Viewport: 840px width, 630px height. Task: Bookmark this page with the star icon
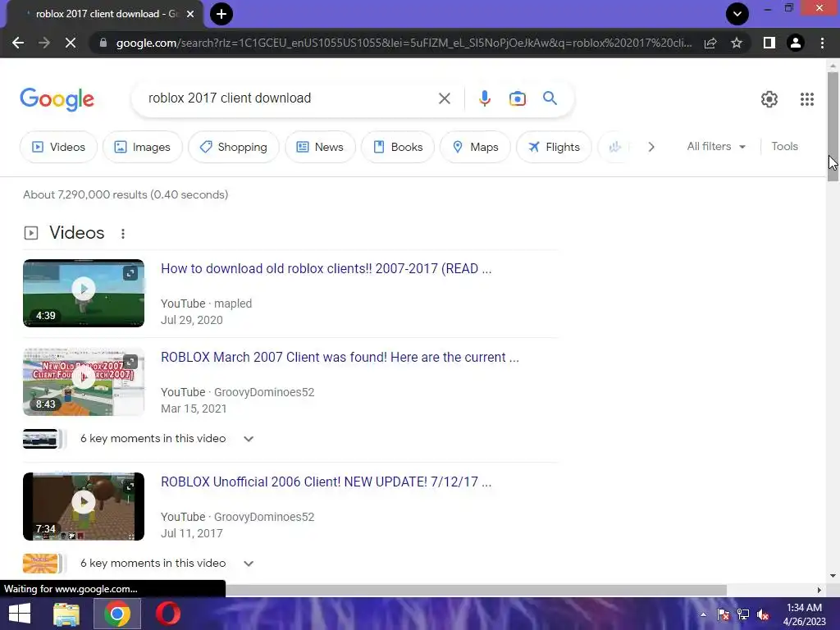point(737,43)
